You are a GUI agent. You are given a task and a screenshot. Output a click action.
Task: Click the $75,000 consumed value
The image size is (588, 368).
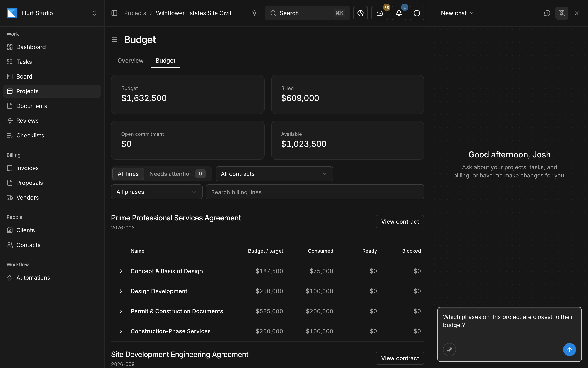321,271
